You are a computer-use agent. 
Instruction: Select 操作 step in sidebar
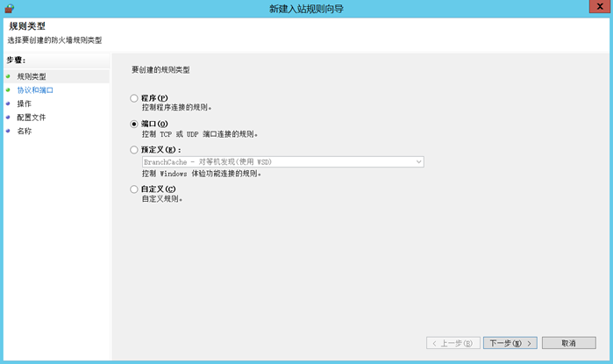pyautogui.click(x=24, y=103)
